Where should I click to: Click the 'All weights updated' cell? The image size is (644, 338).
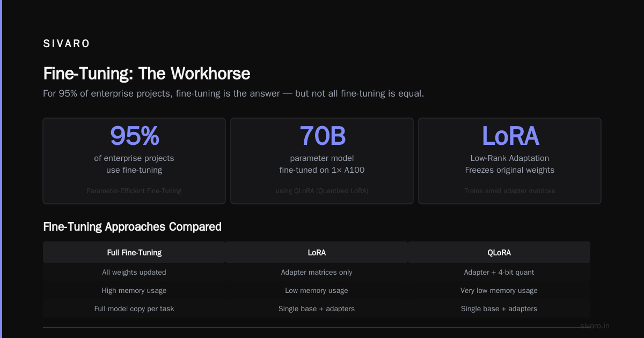tap(134, 272)
